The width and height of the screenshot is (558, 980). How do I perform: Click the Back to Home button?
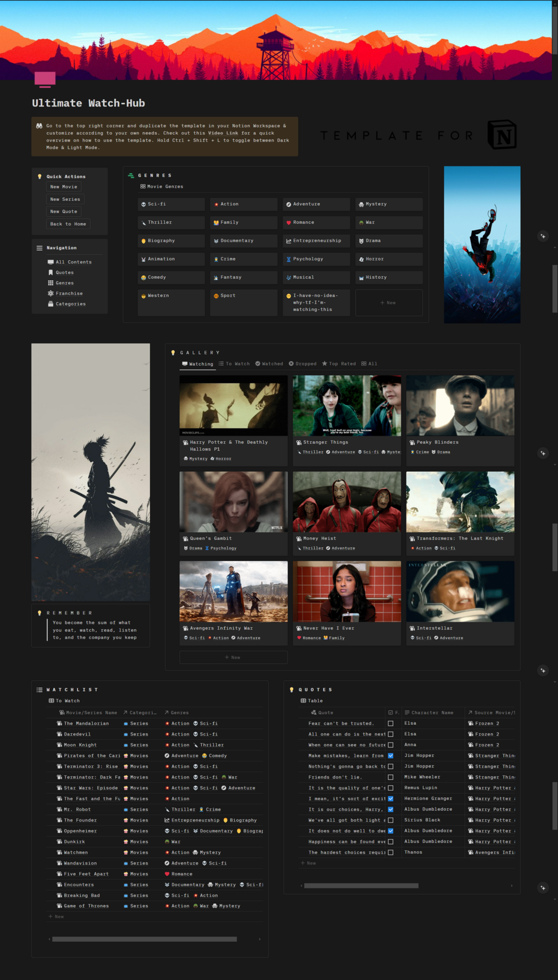tap(68, 224)
